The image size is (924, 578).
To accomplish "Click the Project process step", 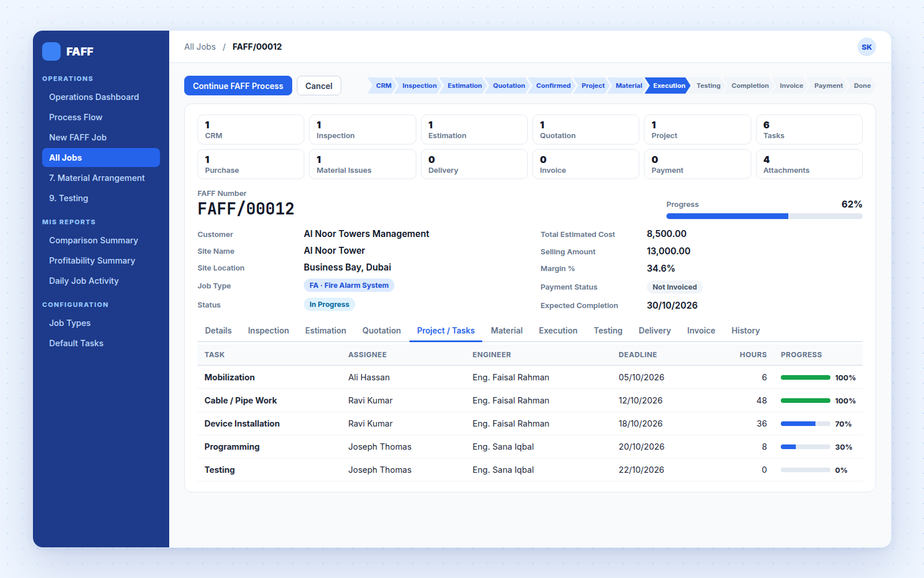I will (593, 86).
